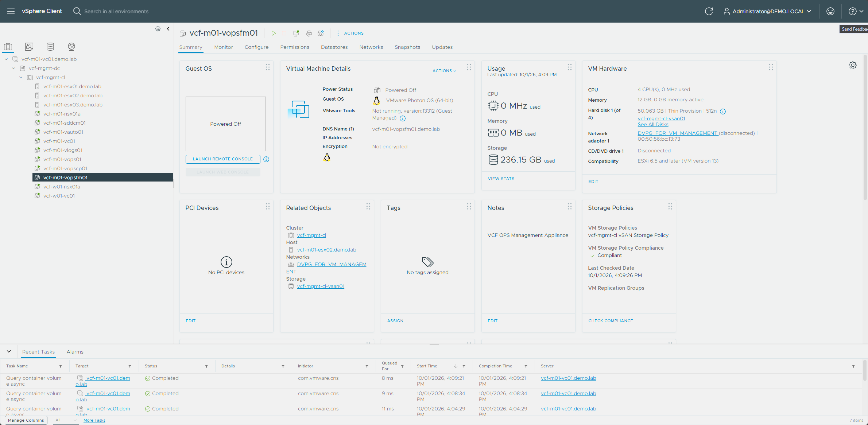Filter the Status column

206,366
